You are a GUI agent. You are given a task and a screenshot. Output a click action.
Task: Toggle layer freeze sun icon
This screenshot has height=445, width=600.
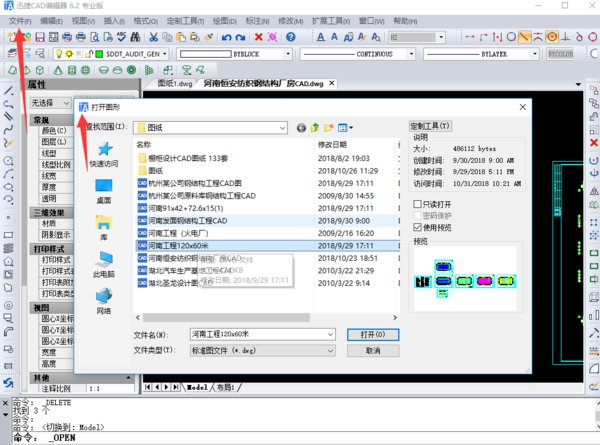point(69,54)
